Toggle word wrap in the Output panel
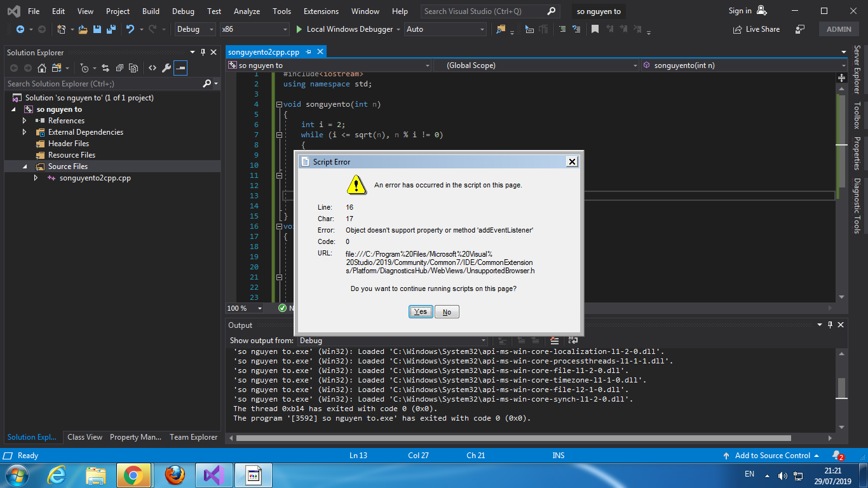The height and width of the screenshot is (488, 868). [573, 341]
